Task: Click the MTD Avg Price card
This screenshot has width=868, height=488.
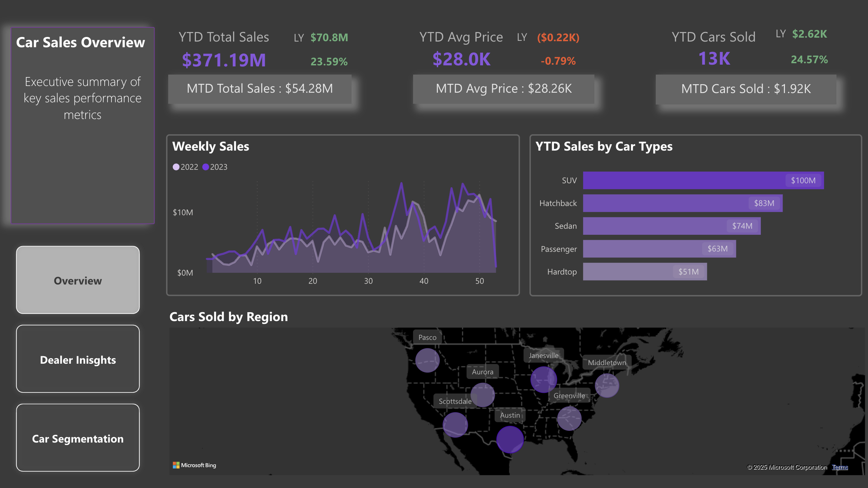Action: tap(503, 89)
